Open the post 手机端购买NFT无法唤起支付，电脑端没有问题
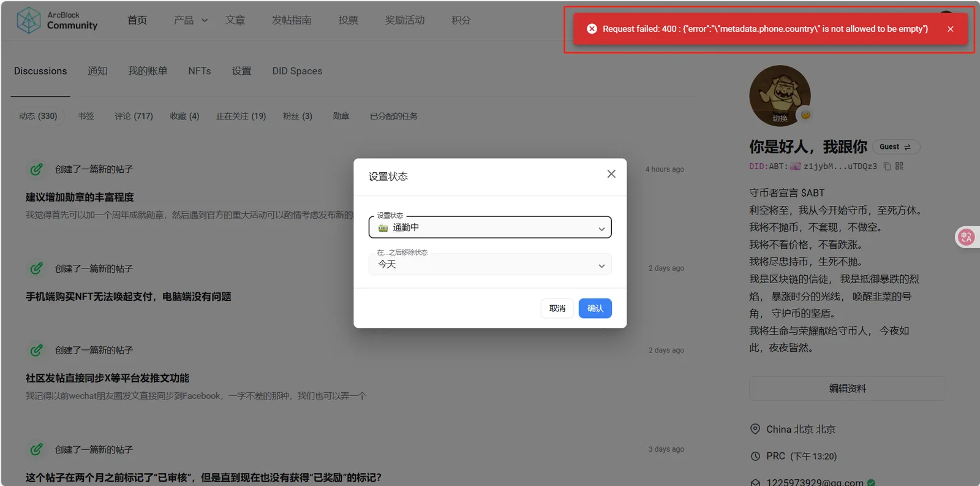 click(x=129, y=297)
